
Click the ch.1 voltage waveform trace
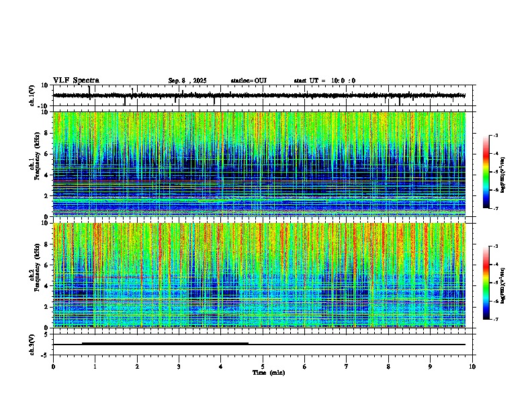(259, 95)
